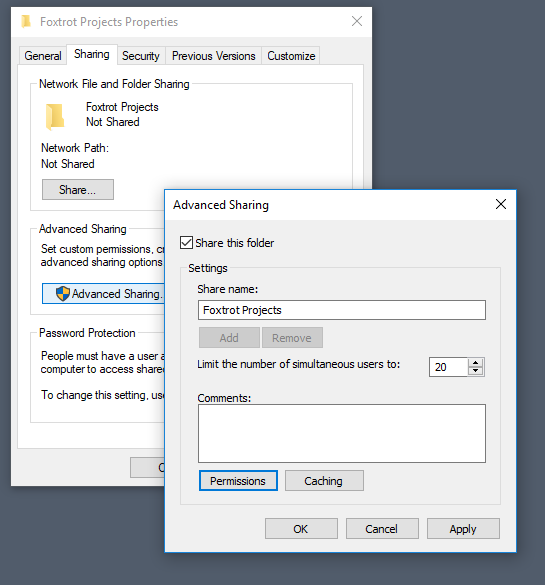Confirm Advanced Sharing with OK

coord(301,529)
